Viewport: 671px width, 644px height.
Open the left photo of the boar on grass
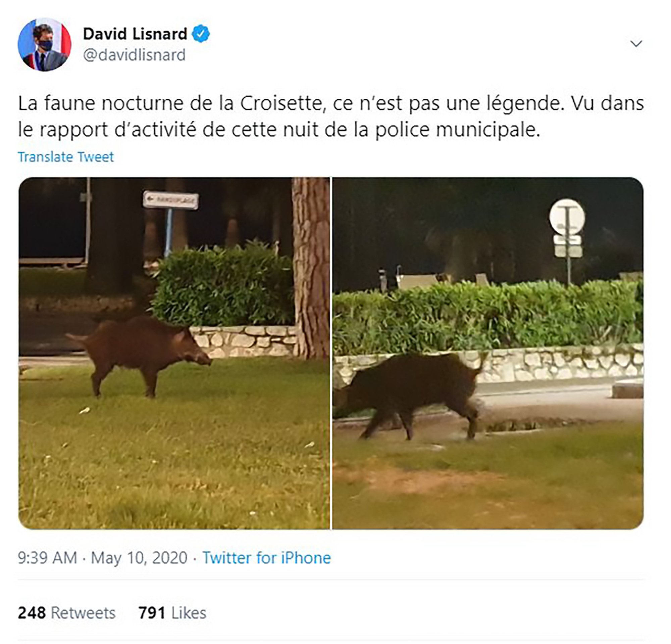[174, 353]
